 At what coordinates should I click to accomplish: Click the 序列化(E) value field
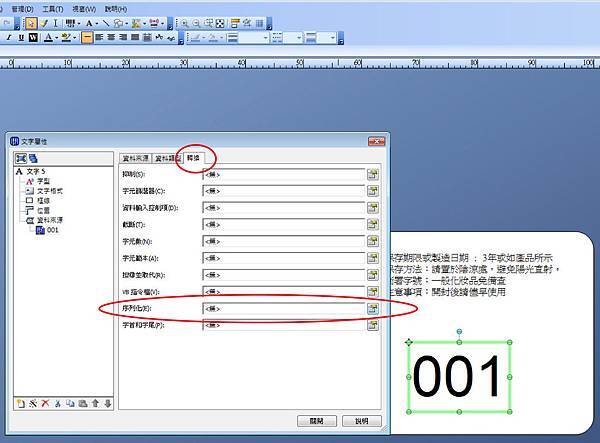(284, 308)
